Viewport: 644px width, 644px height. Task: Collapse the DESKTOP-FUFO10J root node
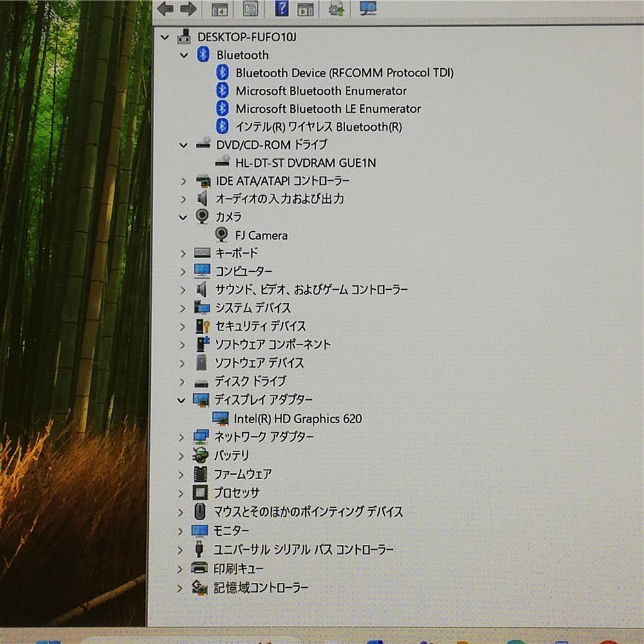(165, 37)
